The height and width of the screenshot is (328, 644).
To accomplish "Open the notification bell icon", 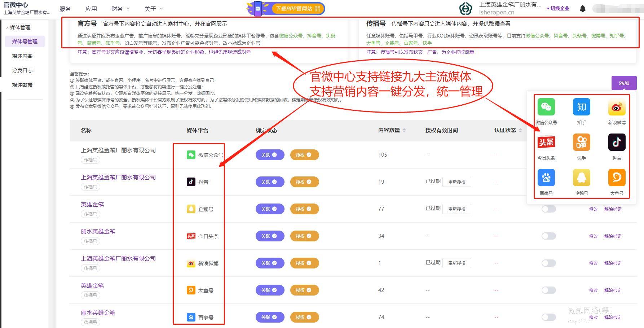I will click(583, 8).
